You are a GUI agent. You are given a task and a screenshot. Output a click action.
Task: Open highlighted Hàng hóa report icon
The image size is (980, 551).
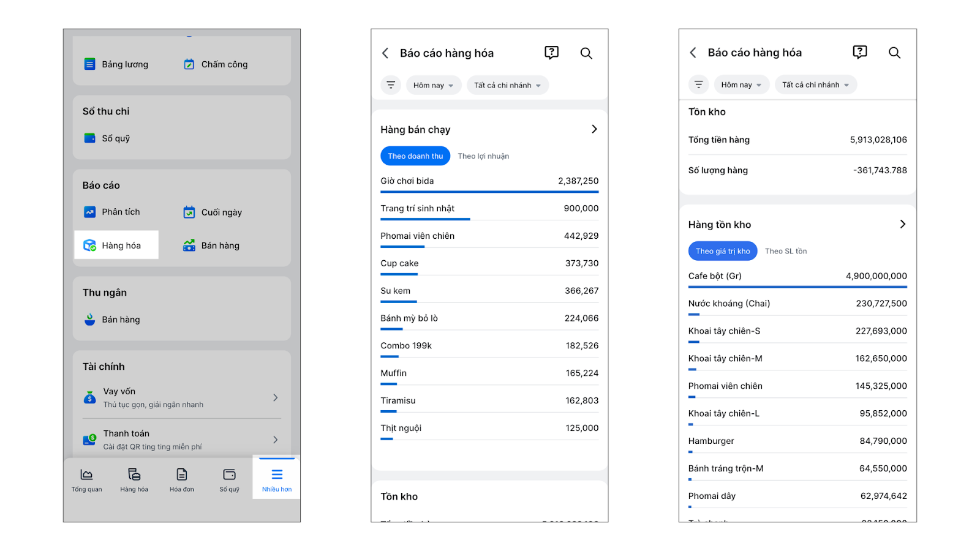pos(90,246)
